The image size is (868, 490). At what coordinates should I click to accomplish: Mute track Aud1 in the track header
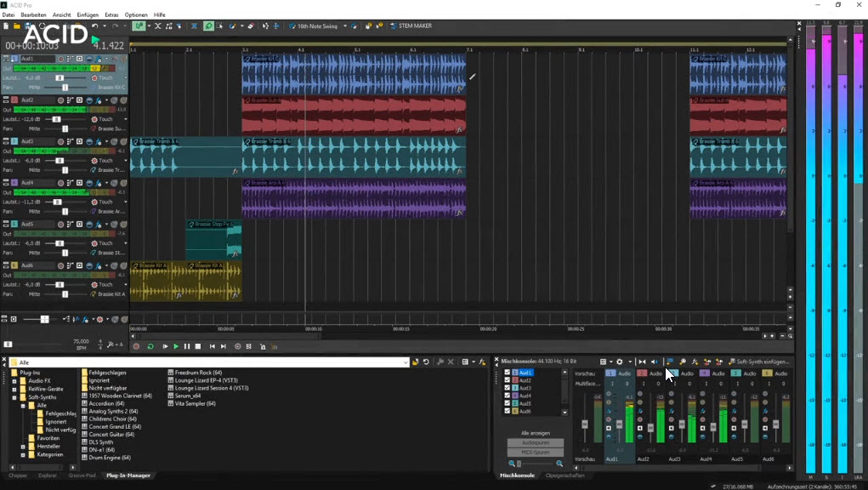click(x=115, y=59)
